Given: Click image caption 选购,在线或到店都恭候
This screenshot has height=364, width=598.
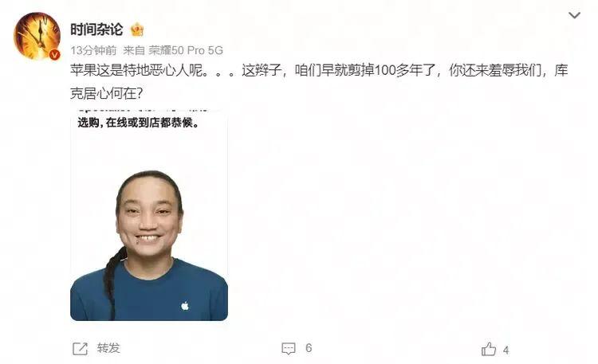Looking at the screenshot, I should (x=139, y=123).
